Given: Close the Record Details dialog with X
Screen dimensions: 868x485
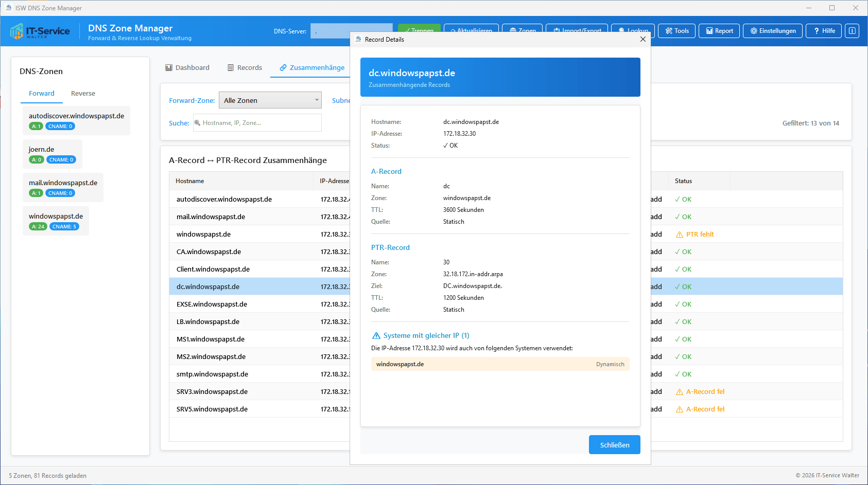Looking at the screenshot, I should tap(643, 39).
